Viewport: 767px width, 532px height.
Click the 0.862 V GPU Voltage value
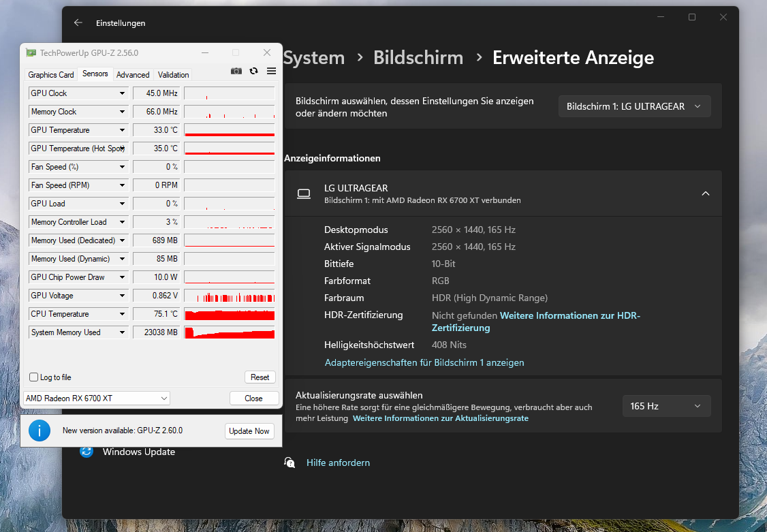[x=156, y=296]
